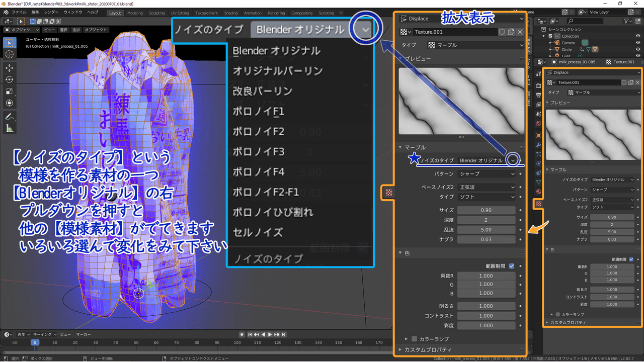Jump to end frame in timeline controls
This screenshot has width=644, height=362.
click(x=284, y=334)
